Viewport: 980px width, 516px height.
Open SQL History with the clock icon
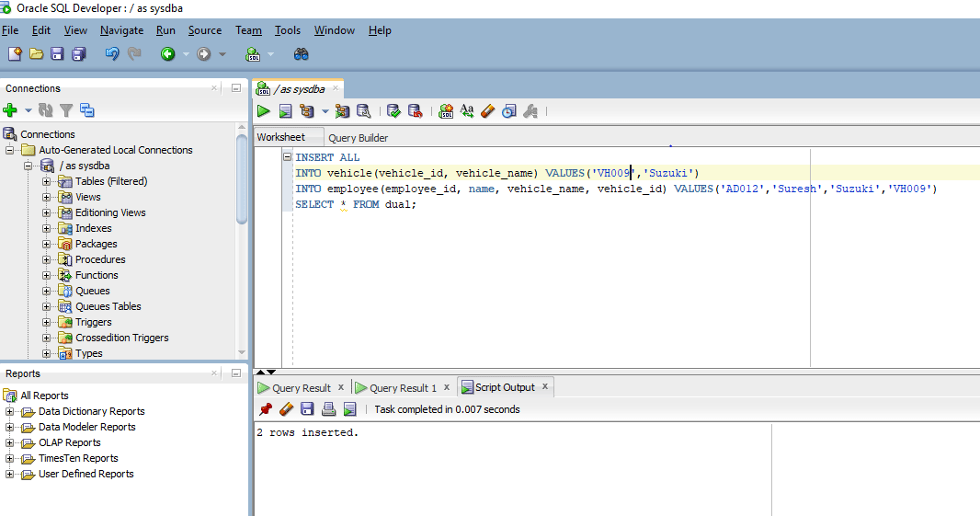pyautogui.click(x=508, y=111)
